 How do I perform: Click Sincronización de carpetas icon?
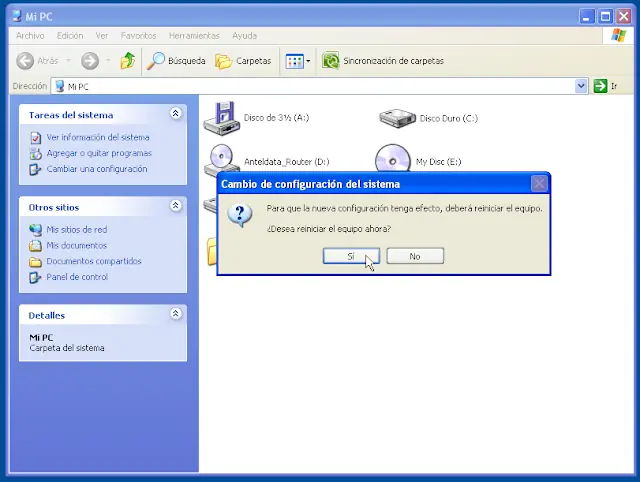[x=331, y=61]
